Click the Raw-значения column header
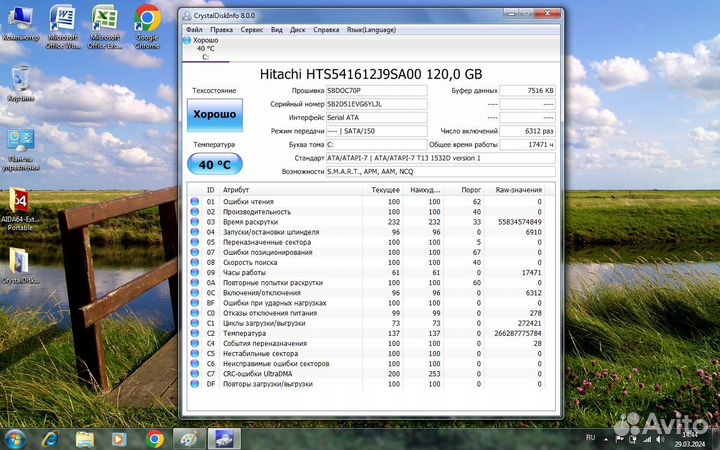This screenshot has width=720, height=450. [515, 190]
